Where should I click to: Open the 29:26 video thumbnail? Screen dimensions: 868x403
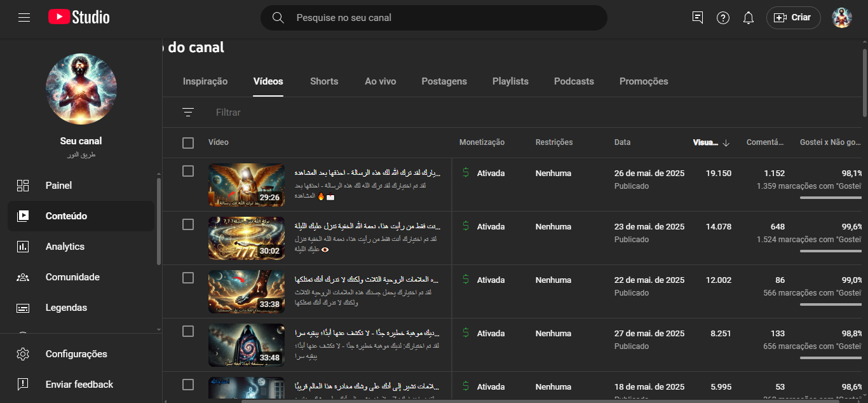[247, 186]
